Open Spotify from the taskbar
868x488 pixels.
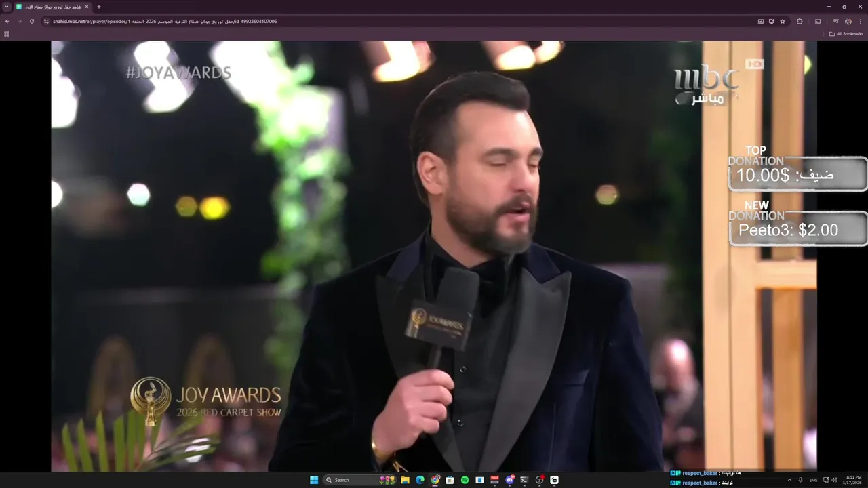coord(465,480)
